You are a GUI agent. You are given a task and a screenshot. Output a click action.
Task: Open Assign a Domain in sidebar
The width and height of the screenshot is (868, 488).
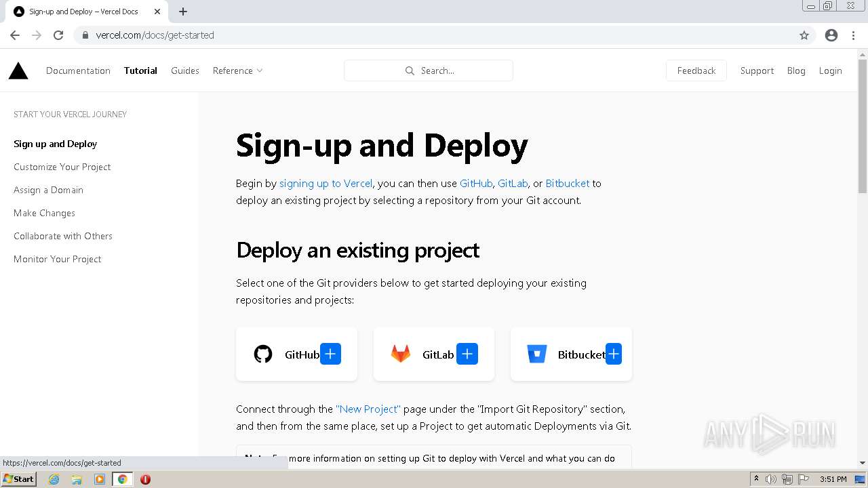point(48,190)
